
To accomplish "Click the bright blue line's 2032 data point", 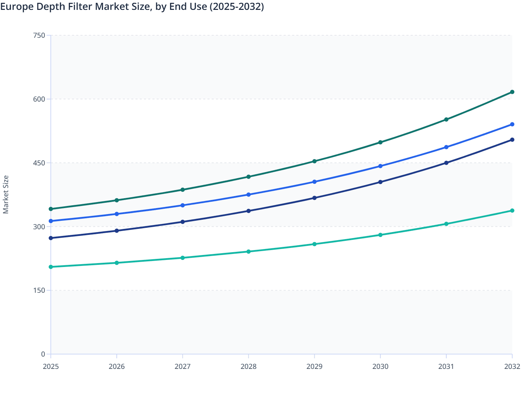I will pyautogui.click(x=512, y=124).
